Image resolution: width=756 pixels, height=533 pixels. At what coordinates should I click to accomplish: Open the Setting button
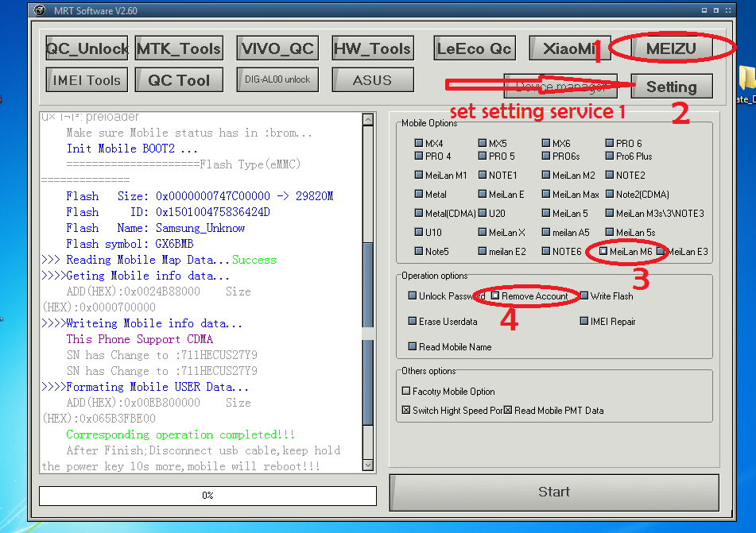pyautogui.click(x=671, y=87)
